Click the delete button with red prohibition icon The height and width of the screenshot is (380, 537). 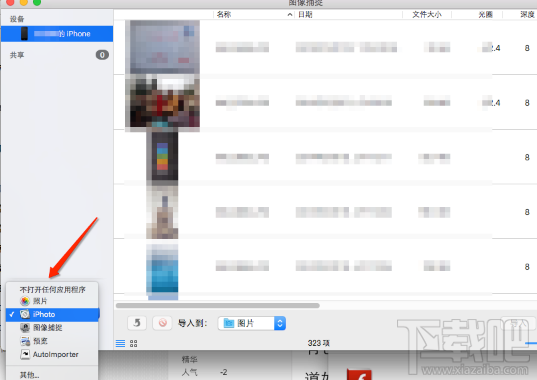pyautogui.click(x=162, y=323)
